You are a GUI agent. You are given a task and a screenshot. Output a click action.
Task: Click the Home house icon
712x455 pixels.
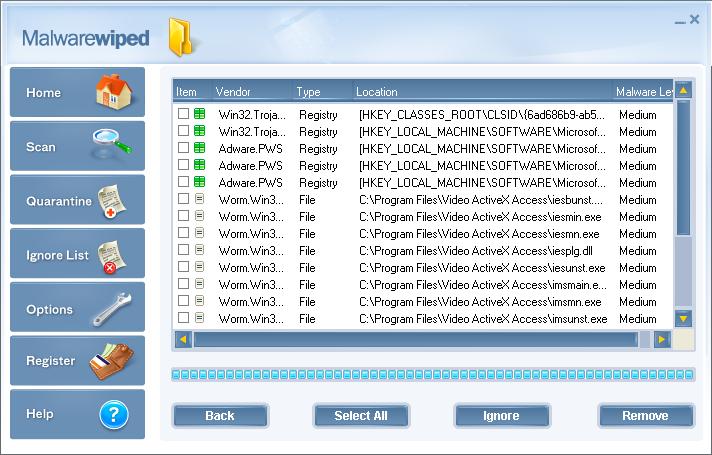click(113, 92)
